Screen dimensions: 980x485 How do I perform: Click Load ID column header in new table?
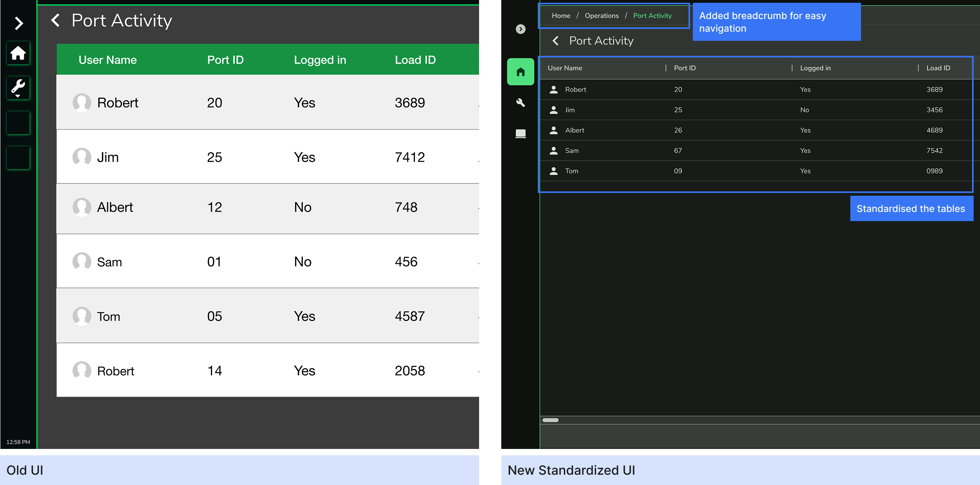[938, 68]
